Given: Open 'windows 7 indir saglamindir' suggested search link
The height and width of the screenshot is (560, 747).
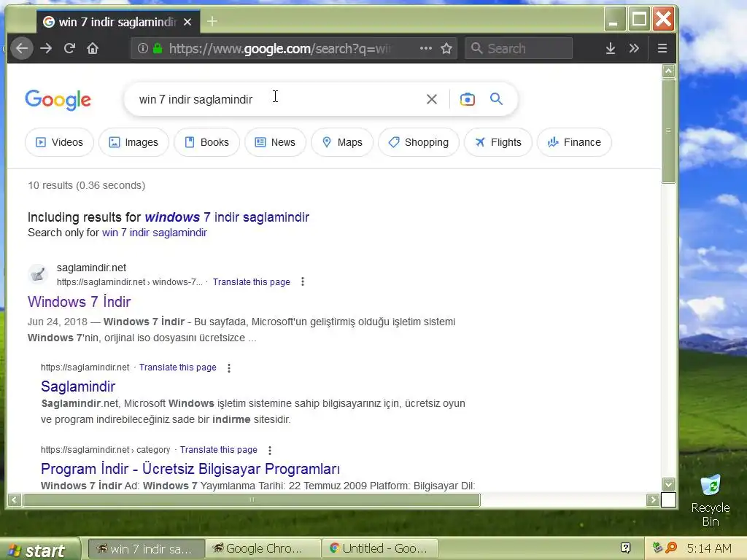Looking at the screenshot, I should 228,217.
